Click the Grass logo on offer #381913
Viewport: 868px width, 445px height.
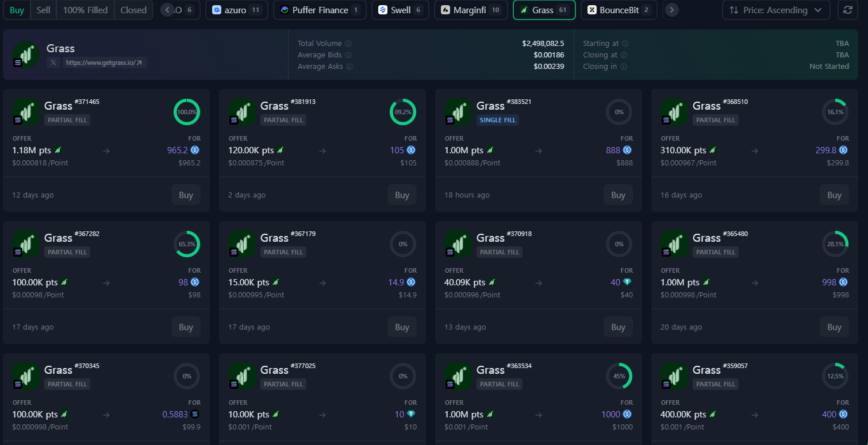[241, 112]
